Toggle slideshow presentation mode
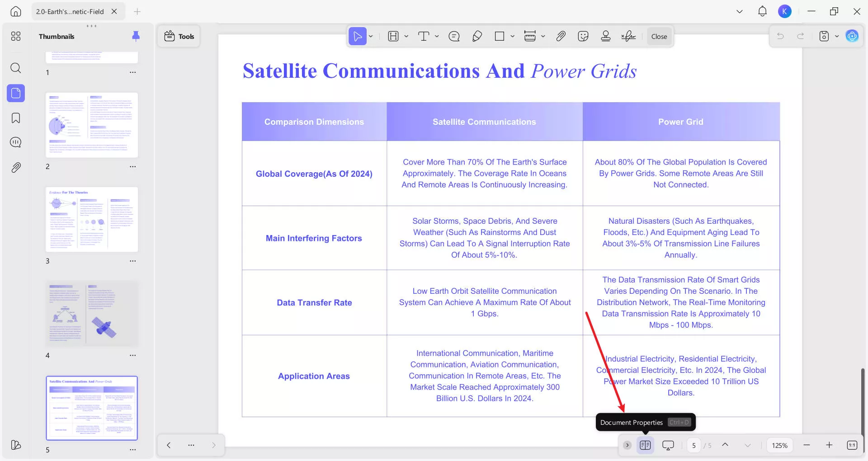Image resolution: width=868 pixels, height=461 pixels. point(668,445)
